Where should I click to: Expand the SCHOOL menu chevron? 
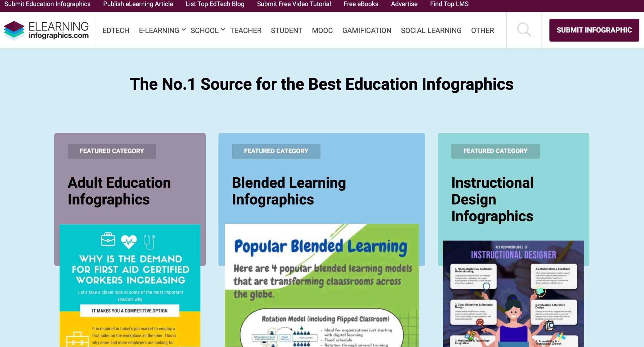pyautogui.click(x=223, y=30)
